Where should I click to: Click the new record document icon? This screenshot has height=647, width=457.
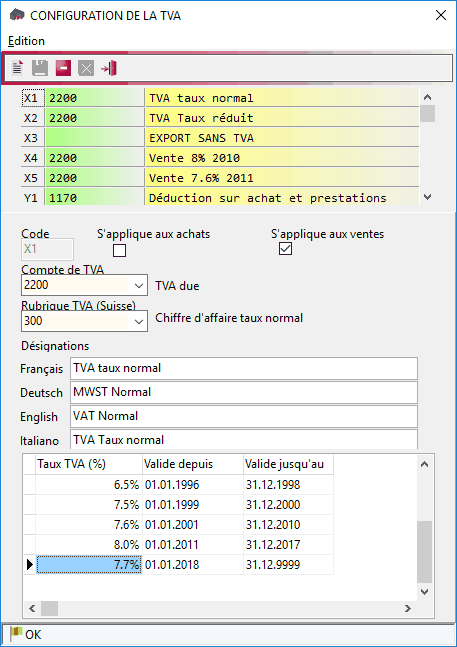click(17, 68)
